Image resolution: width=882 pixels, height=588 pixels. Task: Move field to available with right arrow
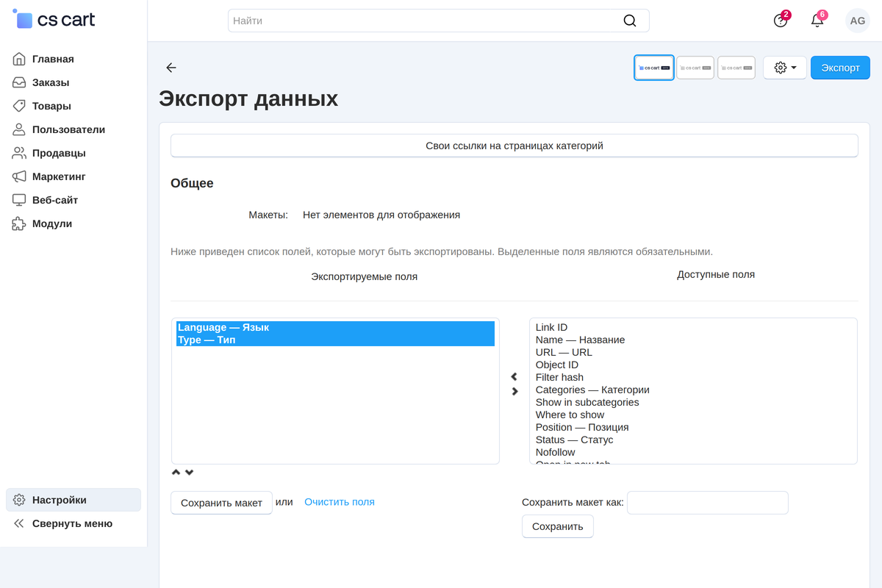pos(514,391)
